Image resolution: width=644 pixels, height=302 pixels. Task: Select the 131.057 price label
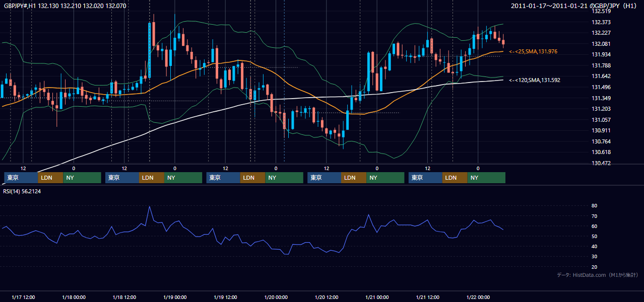601,120
